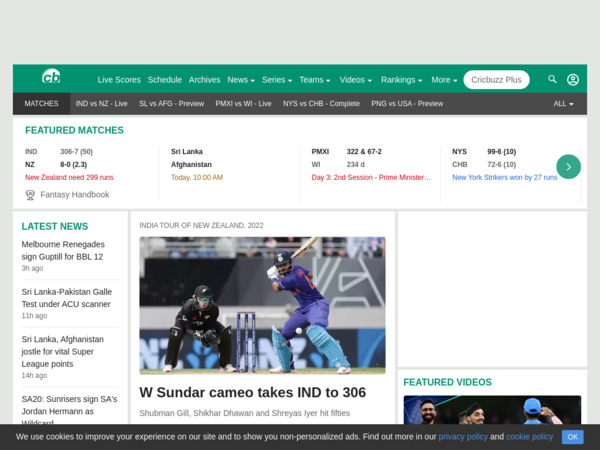600x450 pixels.
Task: Expand the Series dropdown menu
Action: pyautogui.click(x=277, y=80)
